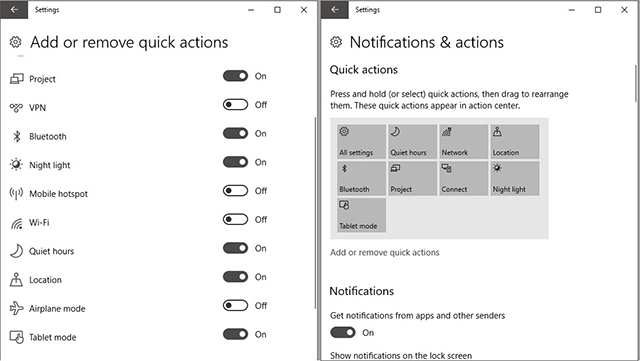The width and height of the screenshot is (640, 361).
Task: Switch on the Wi-Fi quick action toggle
Action: coord(235,219)
